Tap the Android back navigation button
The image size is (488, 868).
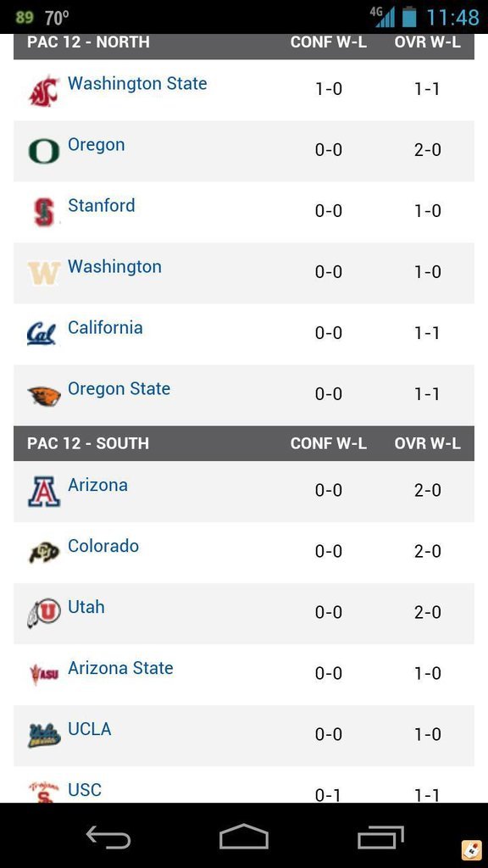point(108,836)
